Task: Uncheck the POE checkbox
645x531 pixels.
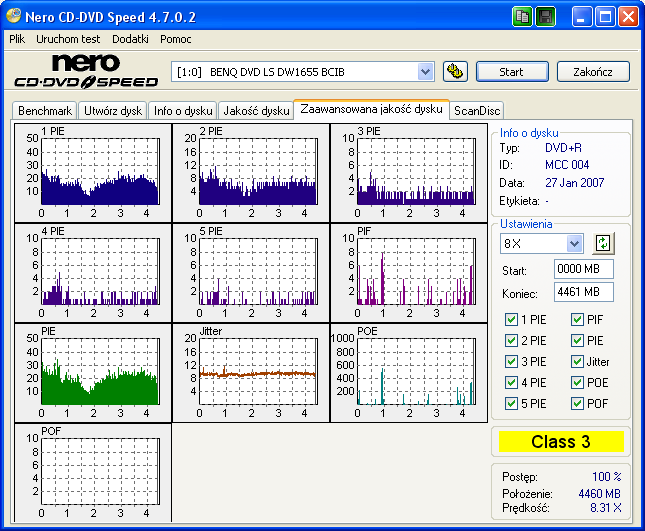Action: (x=577, y=383)
